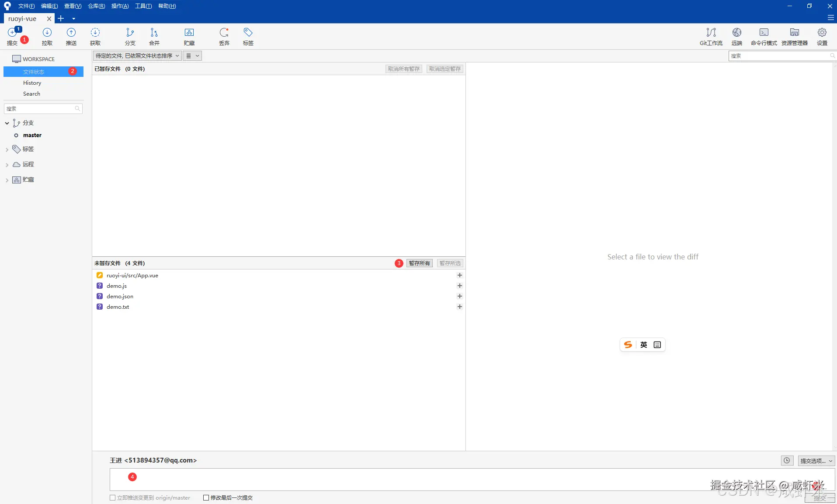Open the Remote (远端) toolbar icon
The width and height of the screenshot is (837, 504).
(x=737, y=36)
